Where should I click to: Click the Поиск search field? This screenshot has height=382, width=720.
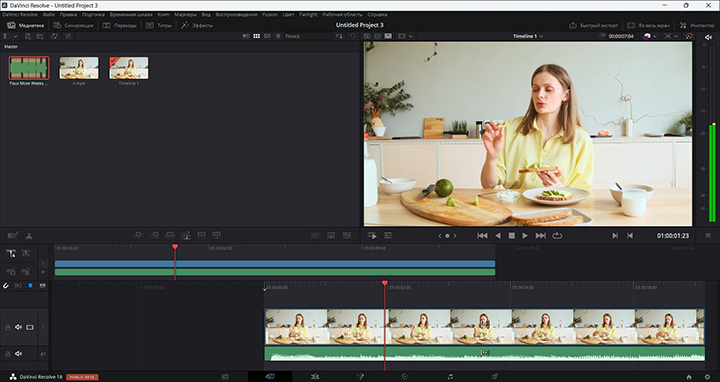tap(307, 36)
